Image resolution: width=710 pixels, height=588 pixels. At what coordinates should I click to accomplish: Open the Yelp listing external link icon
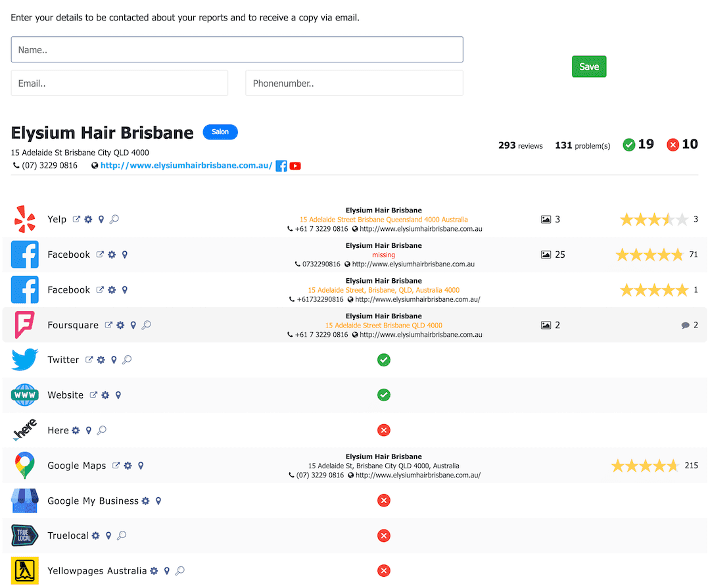tap(76, 219)
